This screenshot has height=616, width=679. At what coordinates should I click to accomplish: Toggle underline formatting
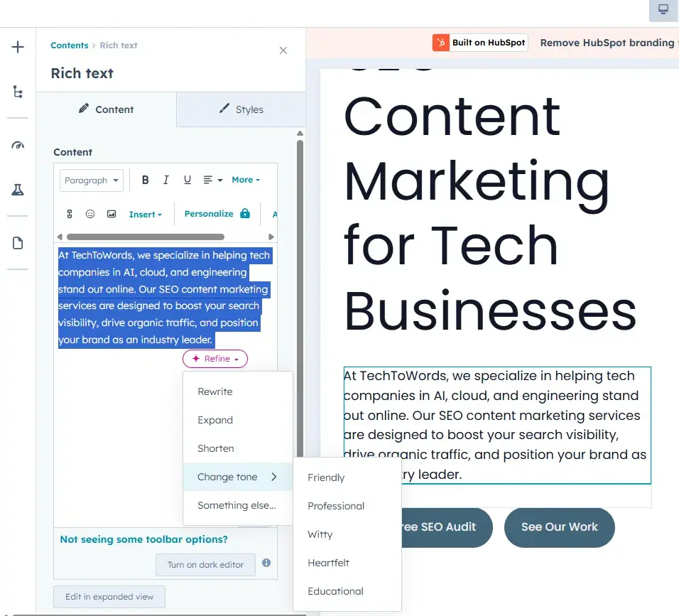click(188, 180)
